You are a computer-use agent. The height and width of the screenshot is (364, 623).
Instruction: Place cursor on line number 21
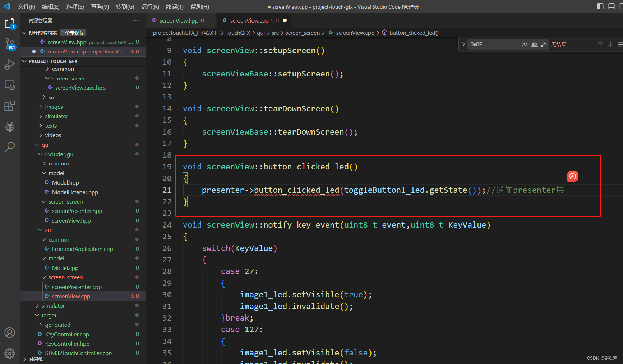167,190
